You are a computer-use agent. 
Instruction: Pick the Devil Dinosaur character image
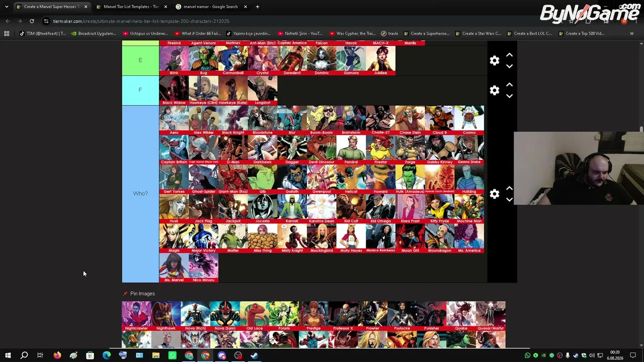click(x=321, y=150)
